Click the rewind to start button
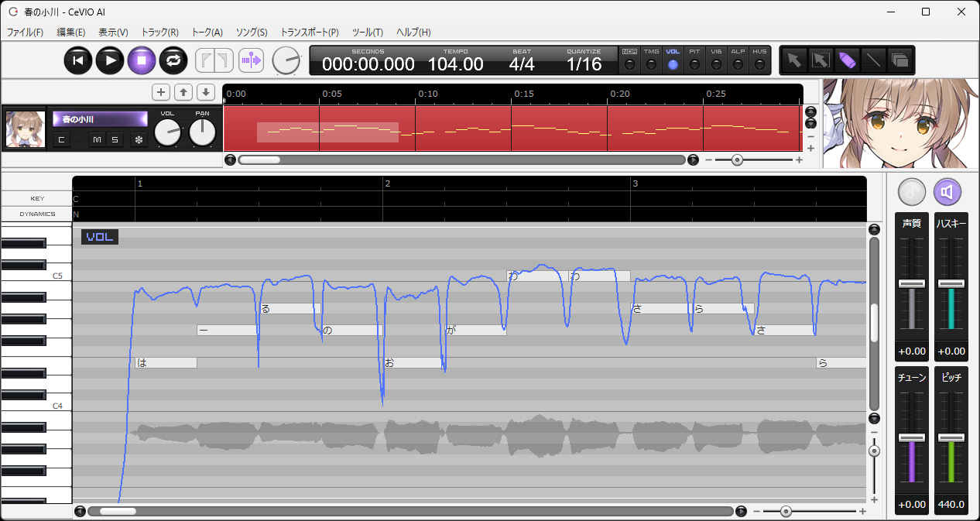The height and width of the screenshot is (521, 980). [78, 60]
